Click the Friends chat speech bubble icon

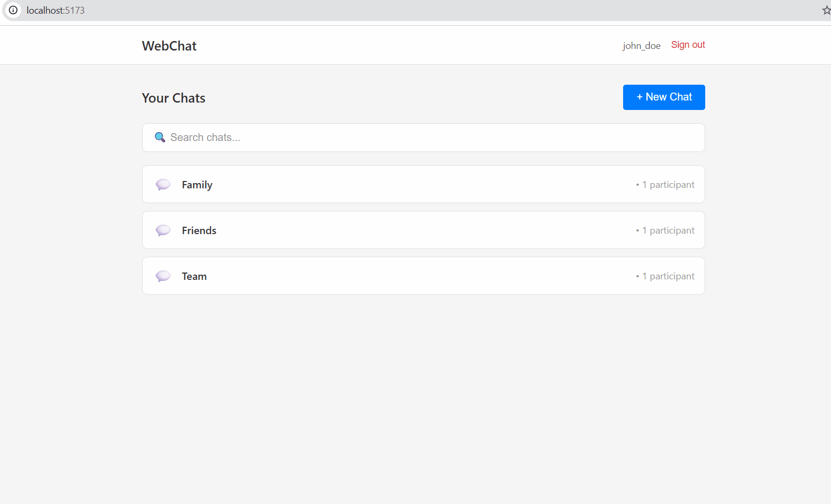point(163,230)
